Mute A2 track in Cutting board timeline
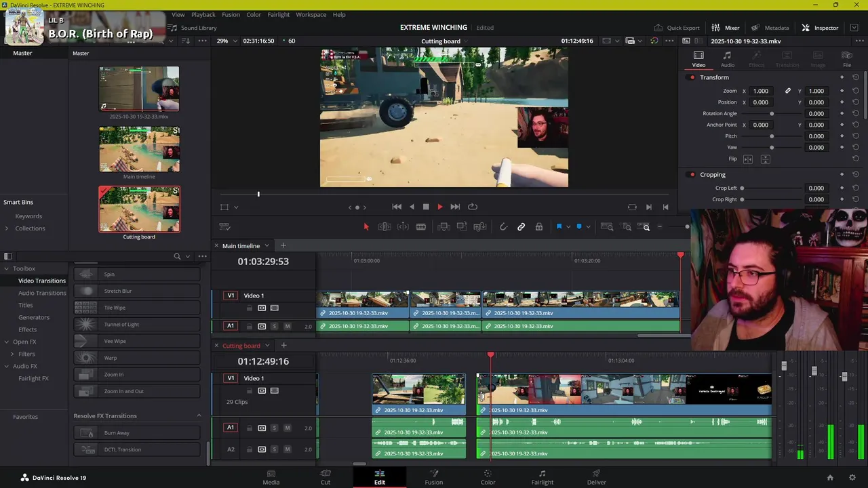The height and width of the screenshot is (488, 868). click(x=288, y=449)
